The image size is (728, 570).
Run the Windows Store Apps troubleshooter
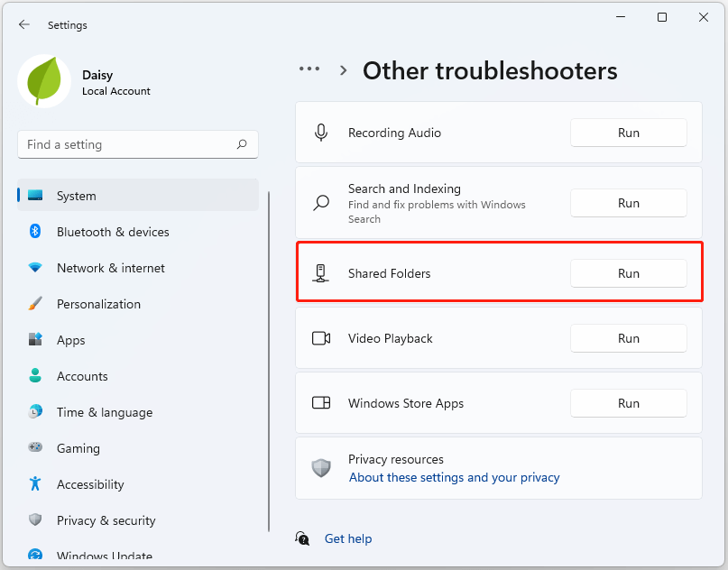(x=628, y=403)
